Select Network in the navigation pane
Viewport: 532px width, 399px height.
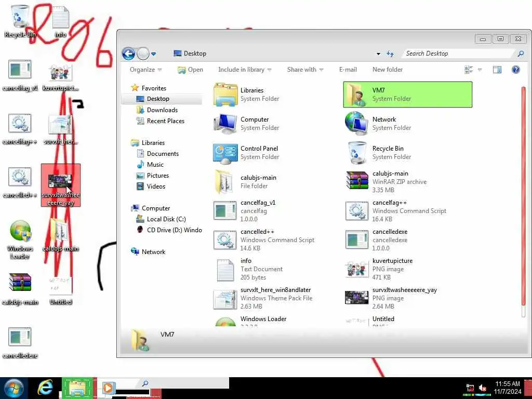(x=148, y=252)
